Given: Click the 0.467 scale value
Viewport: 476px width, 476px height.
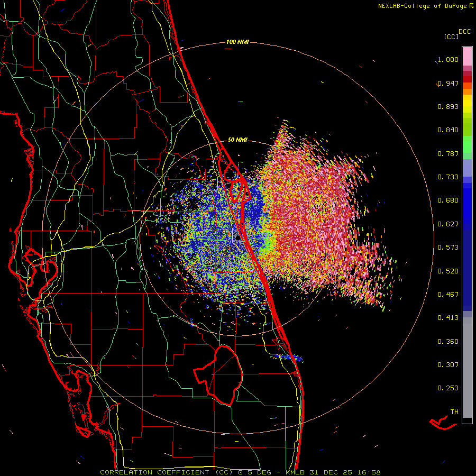Looking at the screenshot, I should (448, 295).
